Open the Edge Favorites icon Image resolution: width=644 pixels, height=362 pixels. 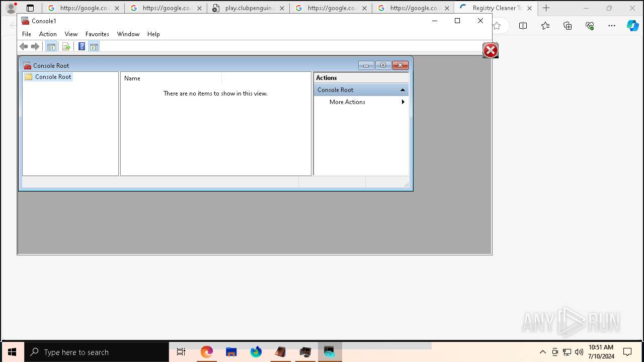[x=545, y=26]
